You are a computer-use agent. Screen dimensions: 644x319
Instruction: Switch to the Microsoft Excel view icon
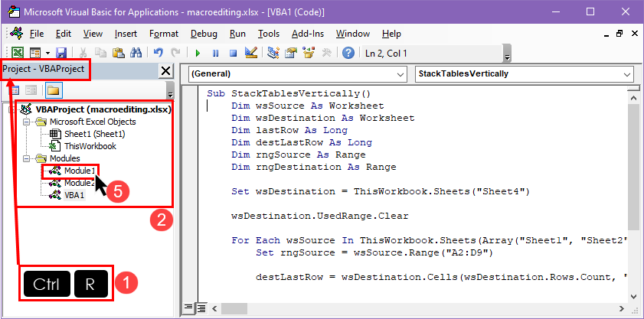coord(18,53)
